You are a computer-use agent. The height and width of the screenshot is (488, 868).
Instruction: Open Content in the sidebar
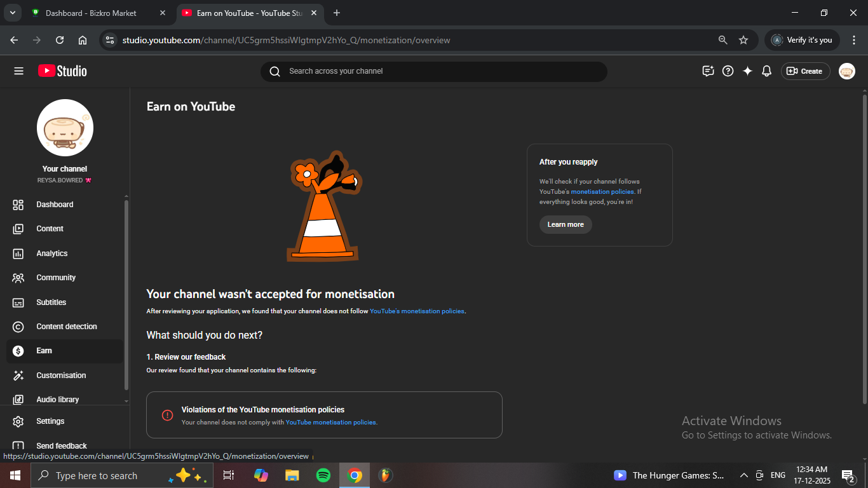tap(50, 229)
